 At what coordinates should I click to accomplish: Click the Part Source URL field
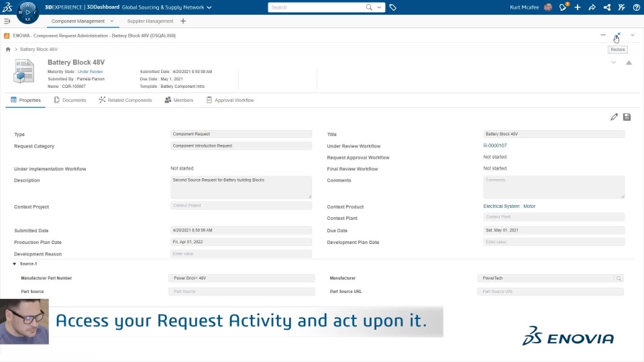(x=550, y=292)
